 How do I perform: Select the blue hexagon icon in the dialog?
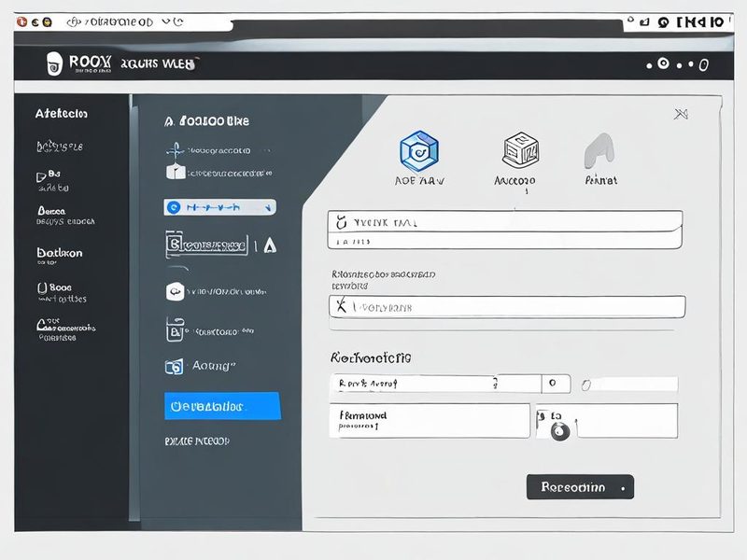point(419,151)
